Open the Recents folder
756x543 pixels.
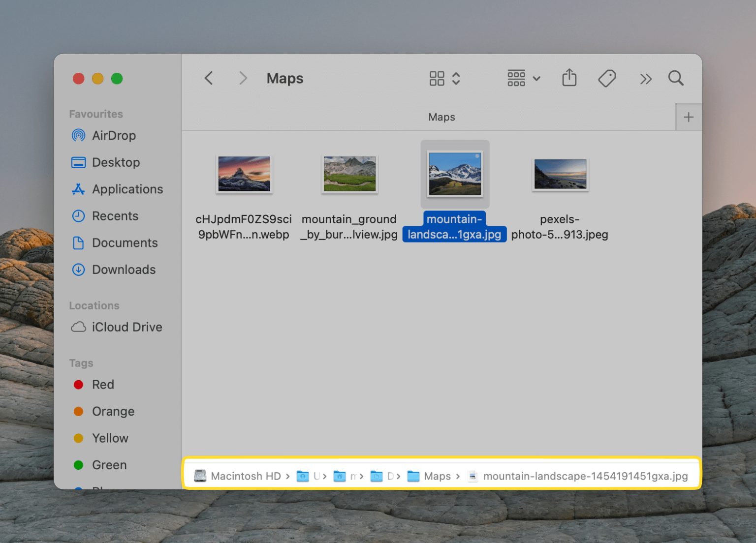(x=115, y=216)
